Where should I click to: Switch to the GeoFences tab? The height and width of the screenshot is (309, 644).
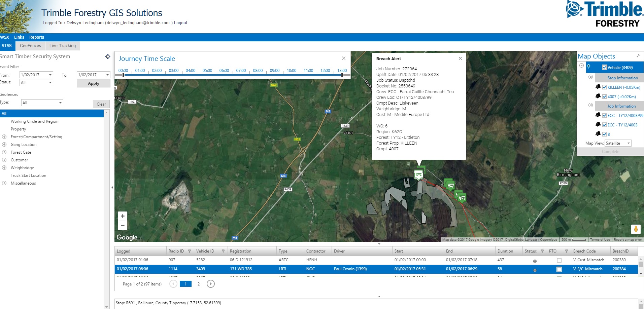pos(30,46)
